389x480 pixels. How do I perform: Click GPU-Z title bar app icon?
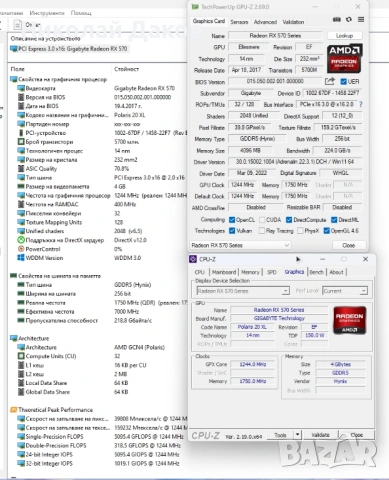pos(195,7)
